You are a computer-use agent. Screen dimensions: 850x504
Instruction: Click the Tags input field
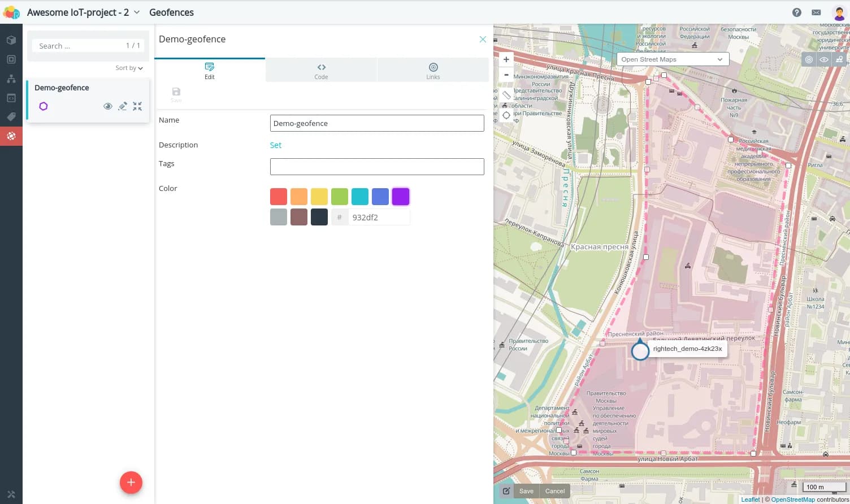coord(377,167)
